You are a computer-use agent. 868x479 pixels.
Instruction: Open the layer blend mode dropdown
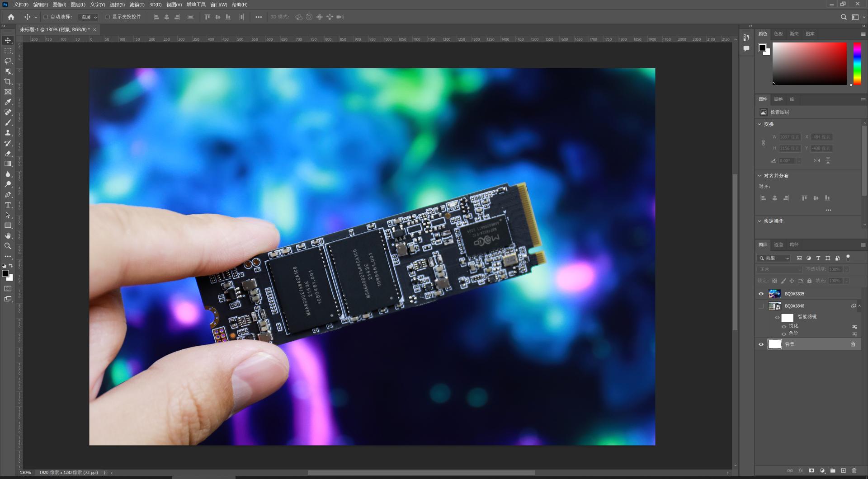coord(779,269)
